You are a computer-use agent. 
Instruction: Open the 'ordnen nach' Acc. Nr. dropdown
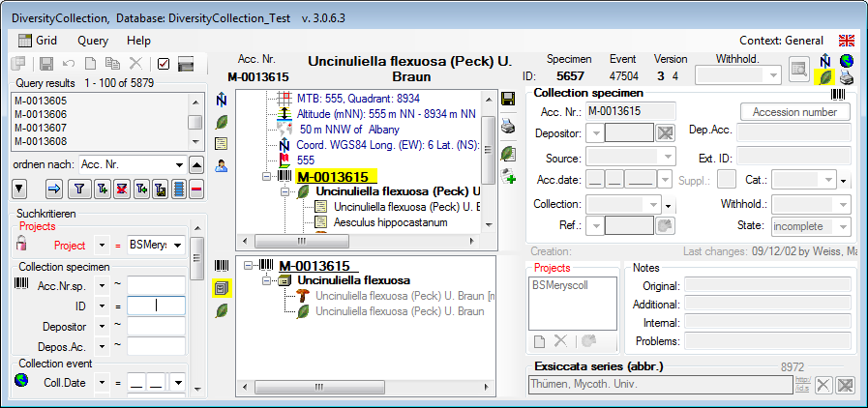point(179,164)
